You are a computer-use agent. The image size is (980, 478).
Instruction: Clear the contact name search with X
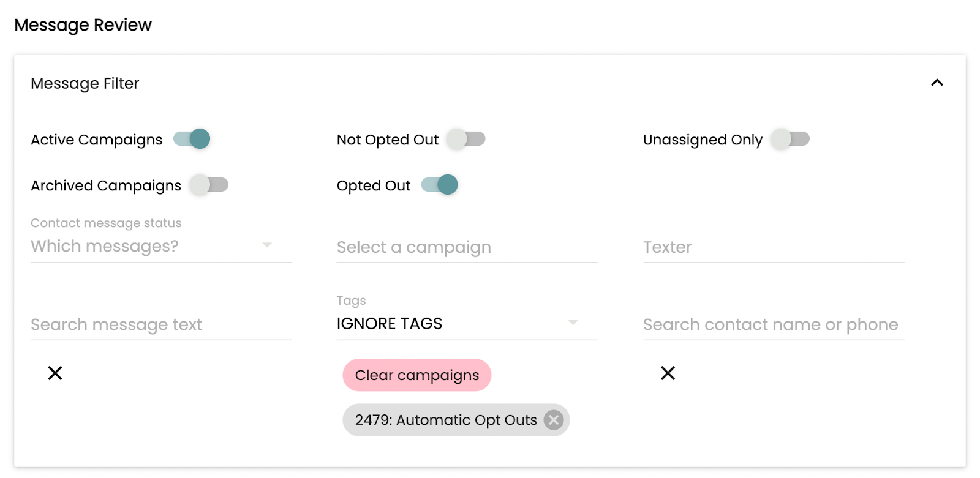[668, 373]
